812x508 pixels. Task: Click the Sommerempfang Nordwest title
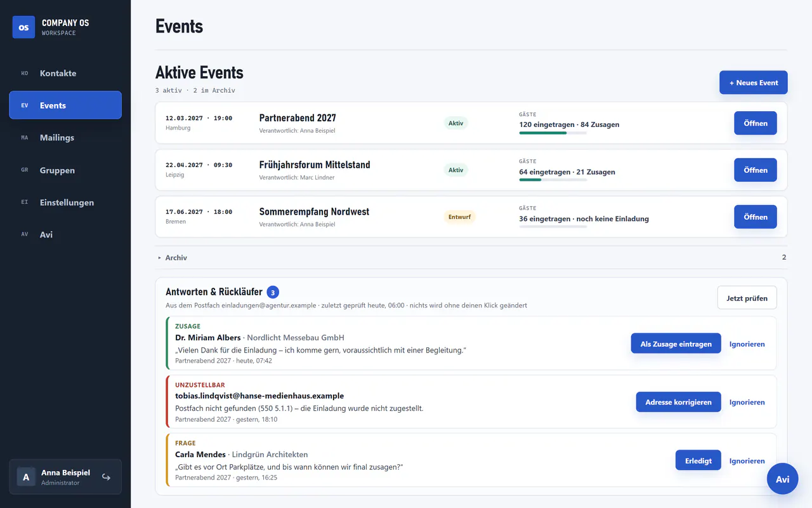click(314, 212)
